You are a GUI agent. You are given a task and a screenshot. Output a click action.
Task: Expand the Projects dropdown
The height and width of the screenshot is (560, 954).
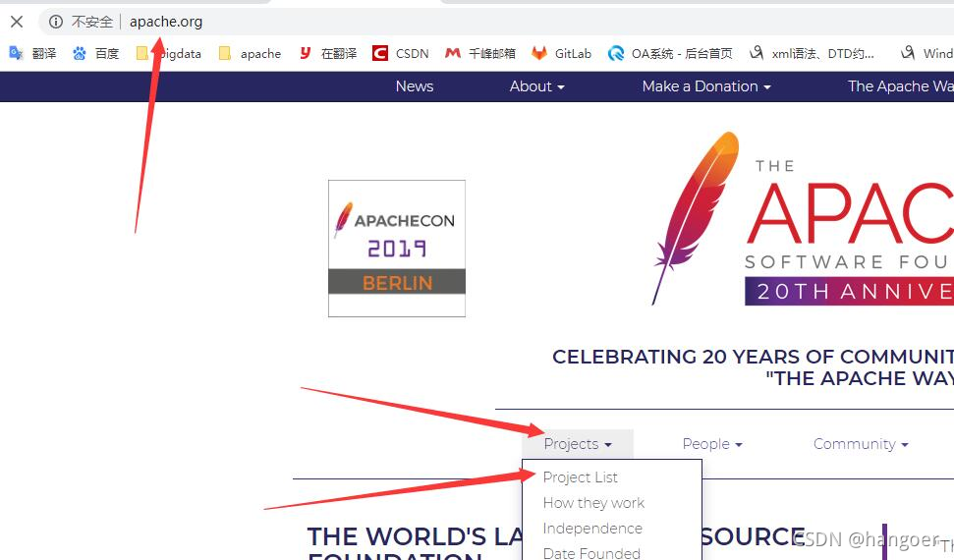point(578,444)
